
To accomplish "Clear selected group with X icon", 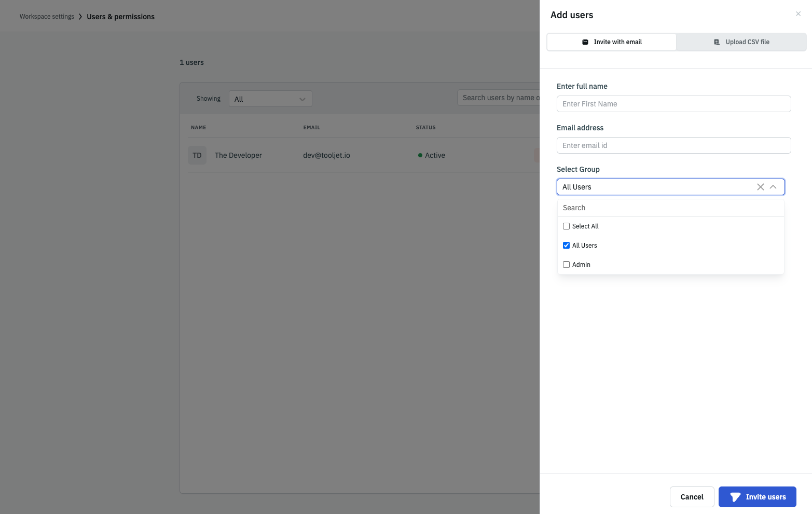I will coord(760,187).
